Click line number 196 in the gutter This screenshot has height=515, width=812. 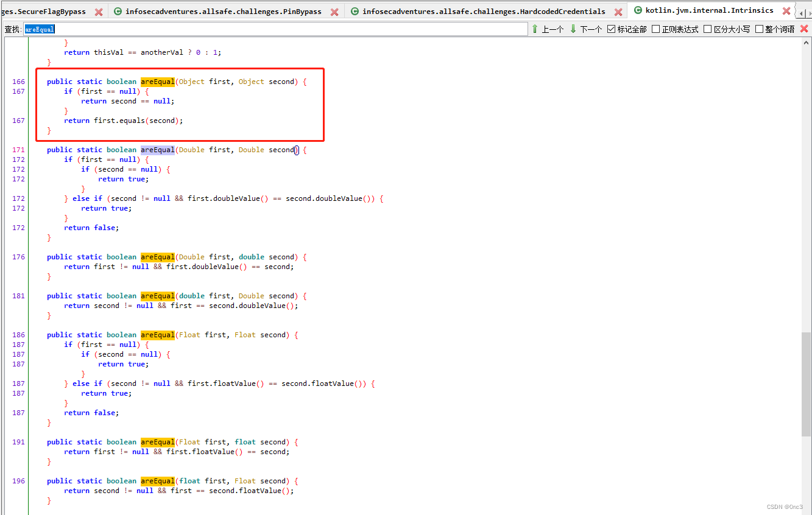coord(18,481)
